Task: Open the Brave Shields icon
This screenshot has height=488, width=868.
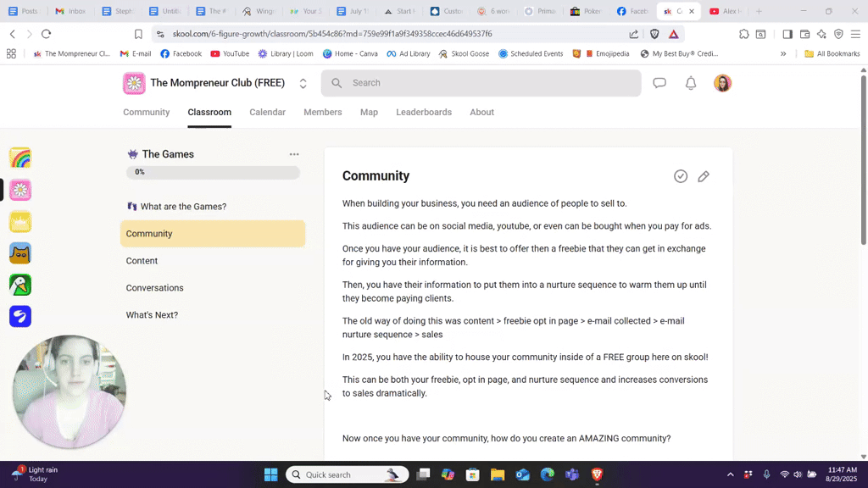Action: (654, 34)
